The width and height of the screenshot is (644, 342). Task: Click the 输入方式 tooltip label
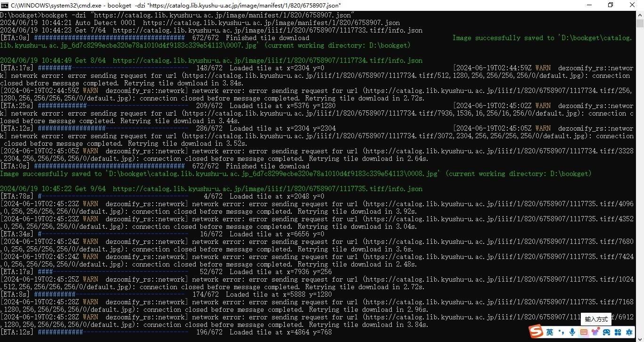pyautogui.click(x=596, y=319)
